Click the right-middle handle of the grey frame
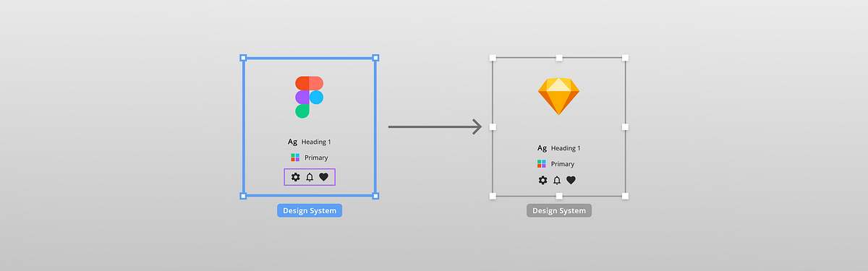 (625, 126)
